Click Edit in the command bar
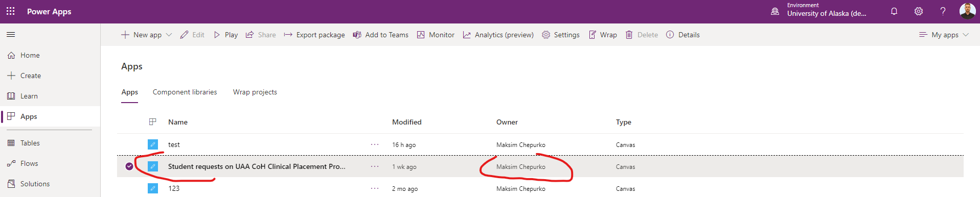Viewport: 980px width, 197px height. (x=192, y=35)
